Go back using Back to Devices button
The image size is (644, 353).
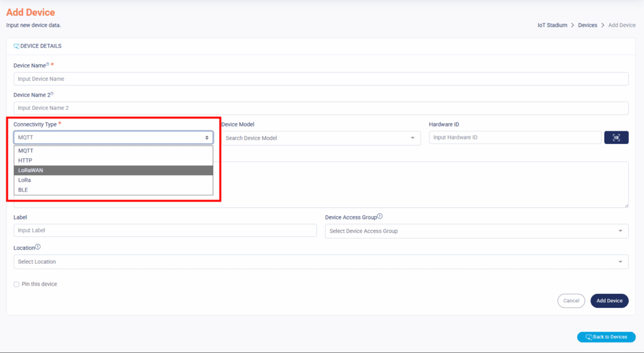(x=606, y=337)
